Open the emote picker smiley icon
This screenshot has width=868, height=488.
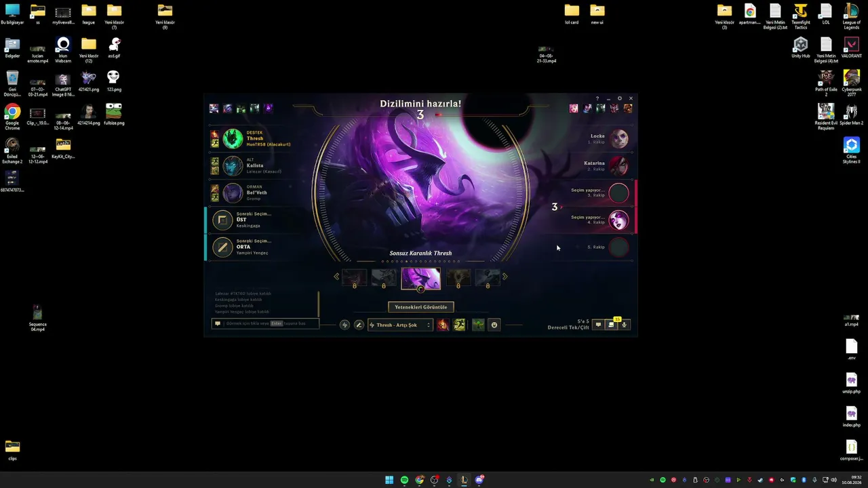coord(494,325)
